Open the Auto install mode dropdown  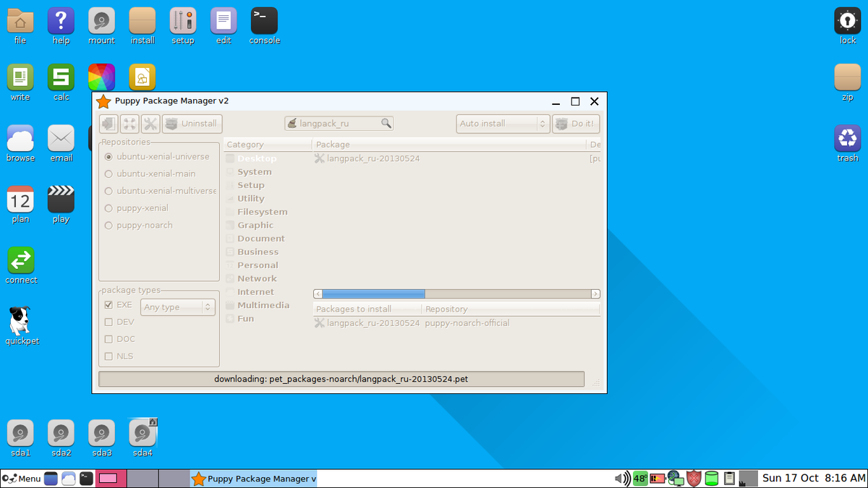pyautogui.click(x=503, y=124)
